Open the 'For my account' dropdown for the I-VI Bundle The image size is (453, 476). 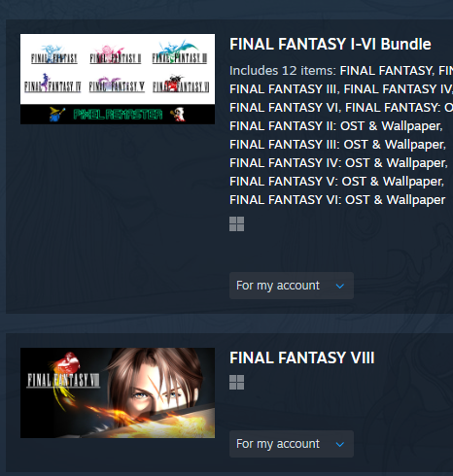pyautogui.click(x=292, y=286)
